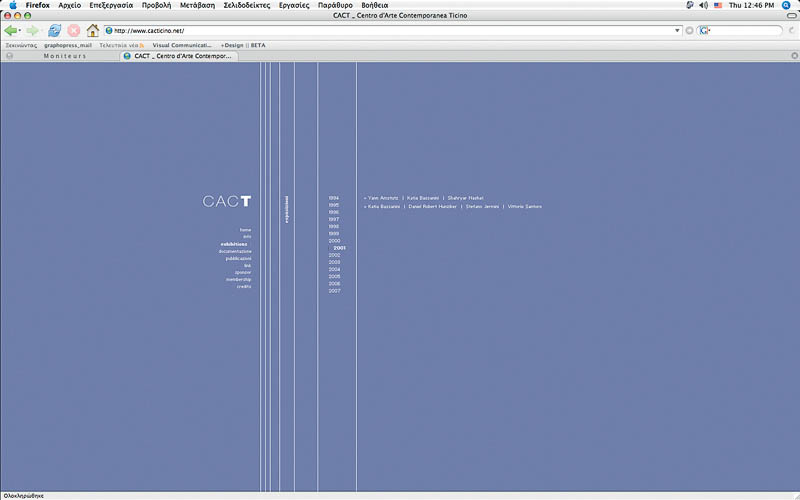The image size is (800, 500).
Task: Select year 2002 in the list
Action: coord(334,255)
